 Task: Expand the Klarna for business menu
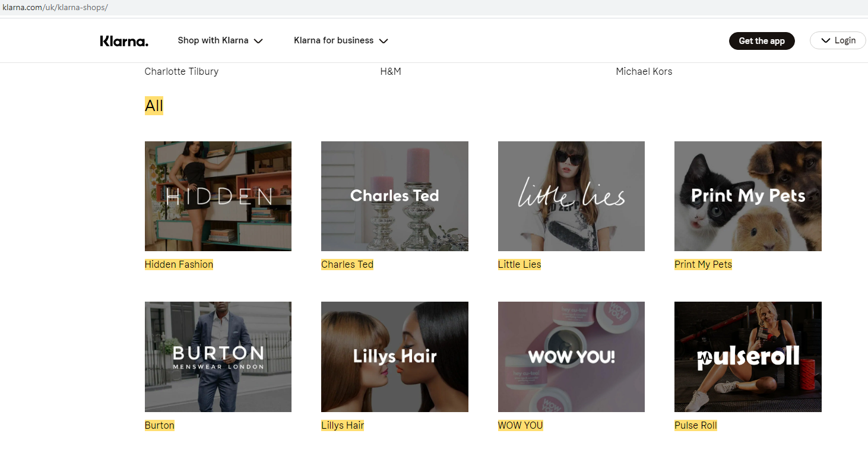click(x=341, y=40)
